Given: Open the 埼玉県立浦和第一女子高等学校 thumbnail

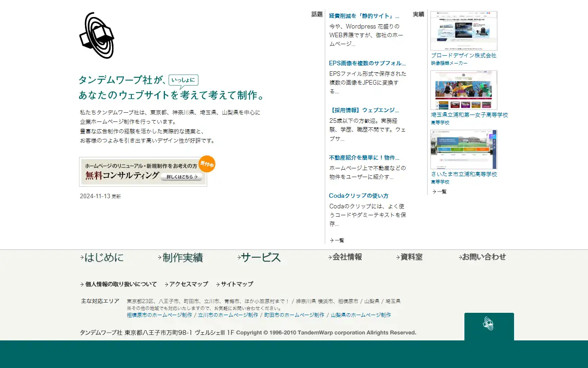Looking at the screenshot, I should (x=464, y=90).
